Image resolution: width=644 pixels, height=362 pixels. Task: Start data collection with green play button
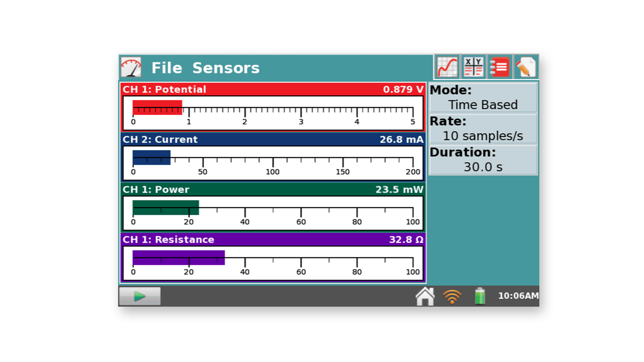(x=140, y=296)
